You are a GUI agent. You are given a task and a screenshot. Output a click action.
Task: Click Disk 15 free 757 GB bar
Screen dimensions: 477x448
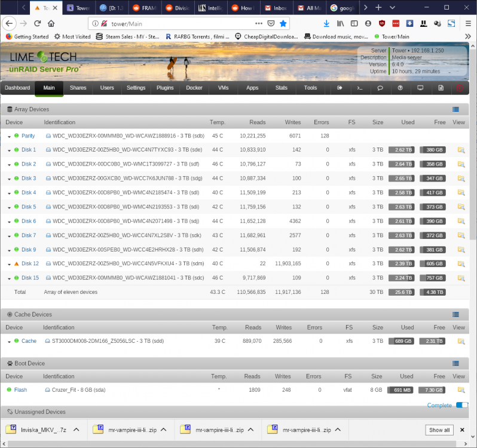coord(433,278)
